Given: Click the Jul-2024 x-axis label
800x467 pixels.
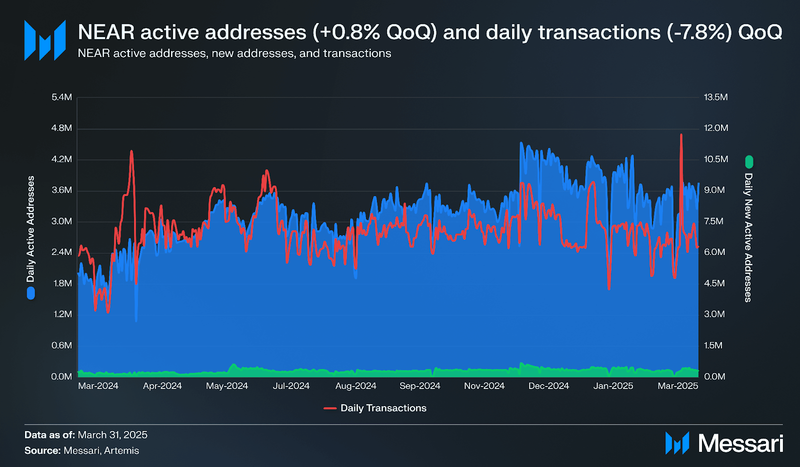Looking at the screenshot, I should (x=291, y=386).
